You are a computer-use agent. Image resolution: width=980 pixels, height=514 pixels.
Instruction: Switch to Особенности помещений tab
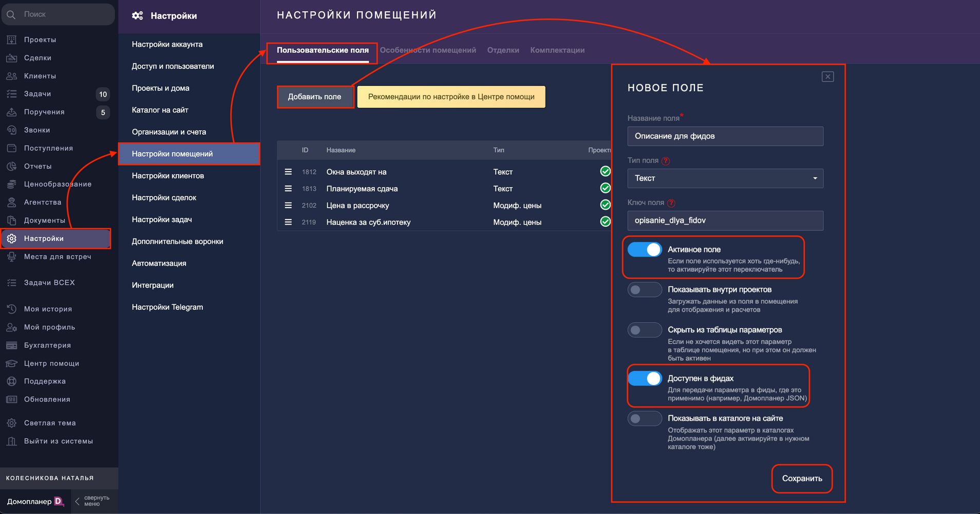[x=428, y=50]
